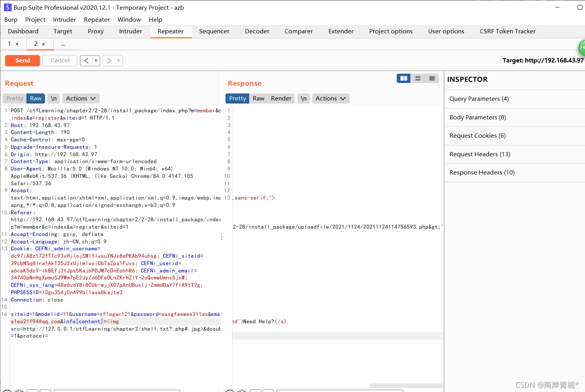Close Repeater tab 1
Screen dimensions: 585x392
click(17, 44)
